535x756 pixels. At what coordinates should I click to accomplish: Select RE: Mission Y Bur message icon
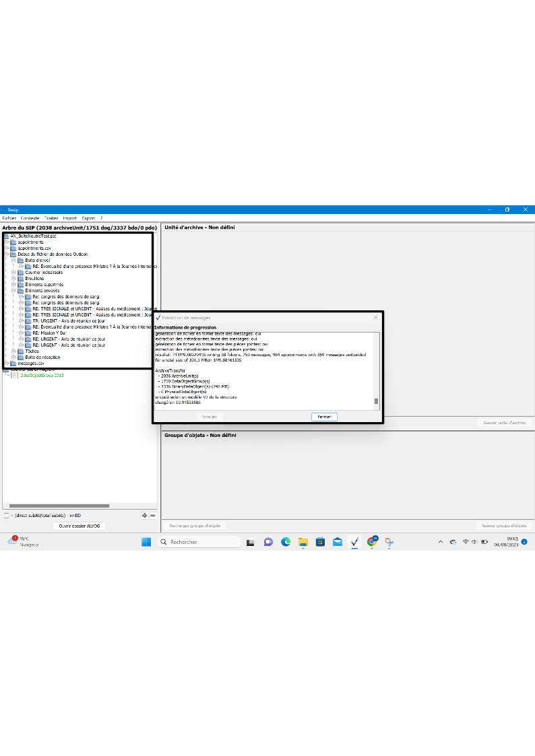28,333
